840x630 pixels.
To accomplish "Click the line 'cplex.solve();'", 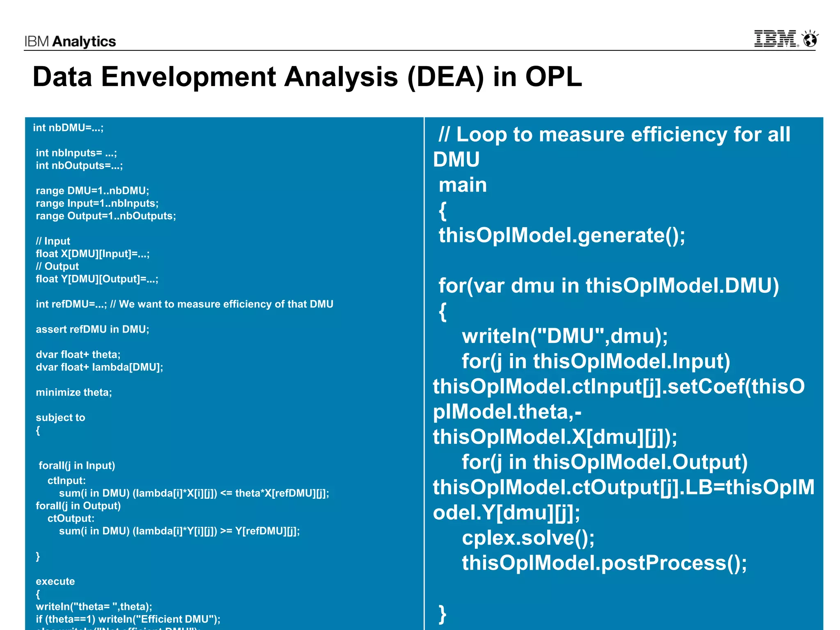I will [x=528, y=538].
